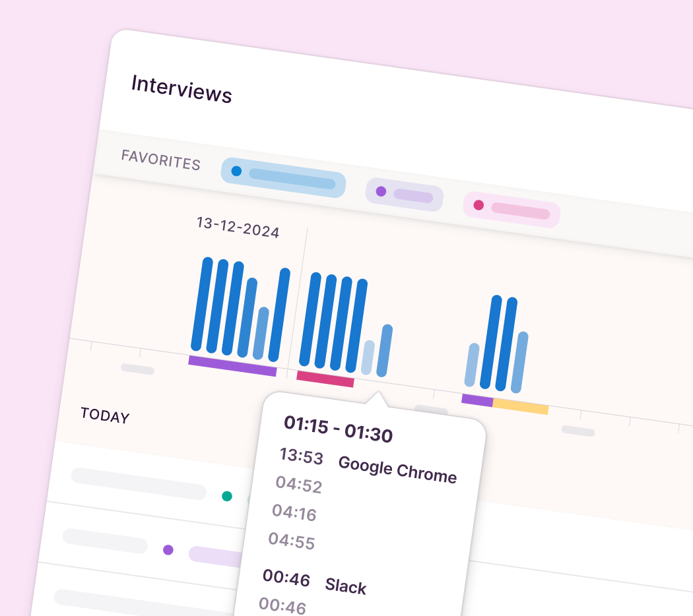This screenshot has height=616, width=693.
Task: Open Google Chrome entry in the time tooltip
Action: pos(397,468)
